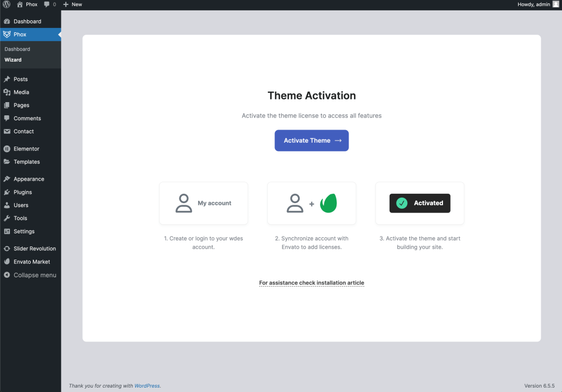Open the installation article link
The image size is (562, 392).
pos(311,283)
